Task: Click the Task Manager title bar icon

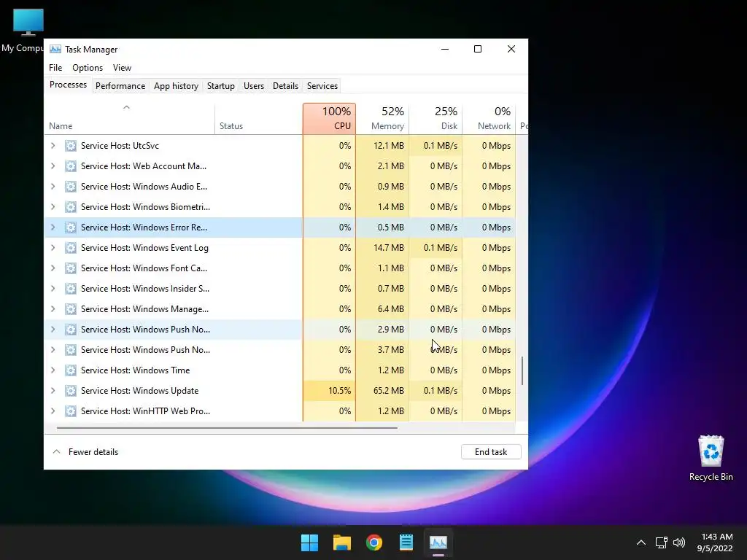Action: pyautogui.click(x=55, y=50)
